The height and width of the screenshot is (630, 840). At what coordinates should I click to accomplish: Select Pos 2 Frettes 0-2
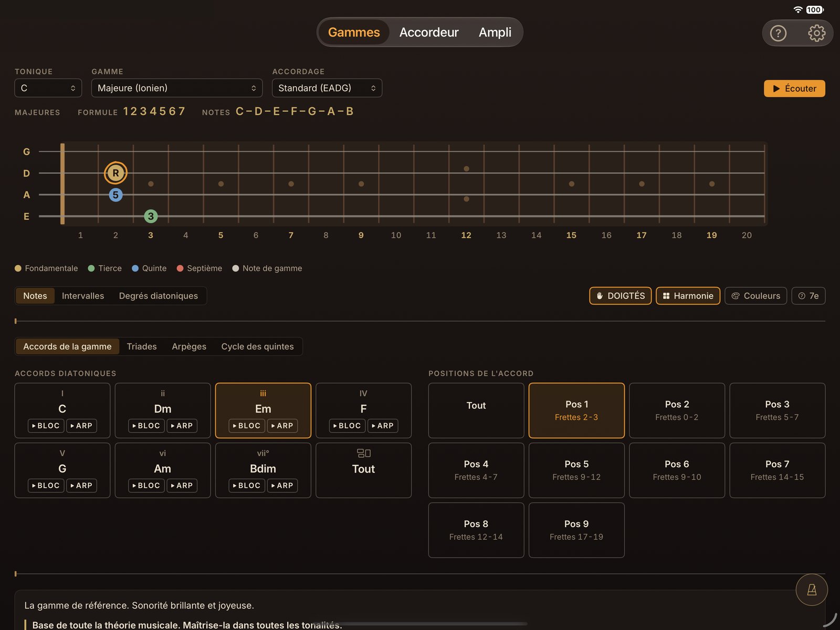pos(677,411)
